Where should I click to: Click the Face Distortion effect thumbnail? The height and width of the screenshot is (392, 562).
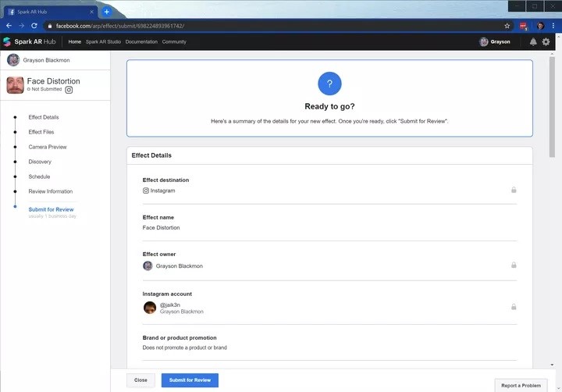(x=16, y=85)
